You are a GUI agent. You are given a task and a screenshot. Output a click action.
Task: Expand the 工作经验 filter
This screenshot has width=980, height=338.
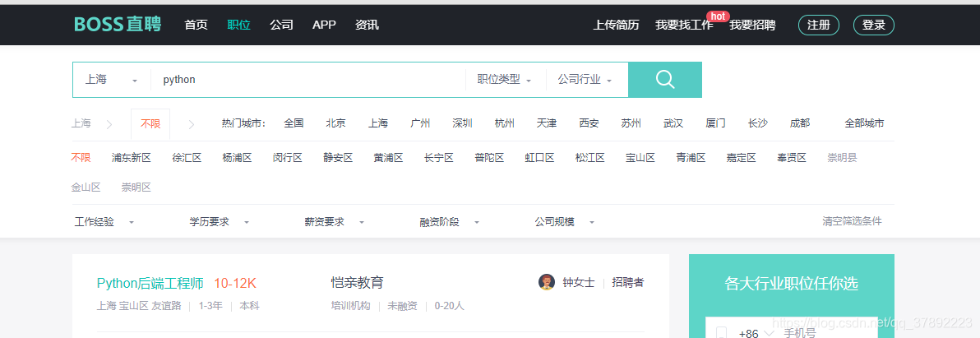(104, 222)
